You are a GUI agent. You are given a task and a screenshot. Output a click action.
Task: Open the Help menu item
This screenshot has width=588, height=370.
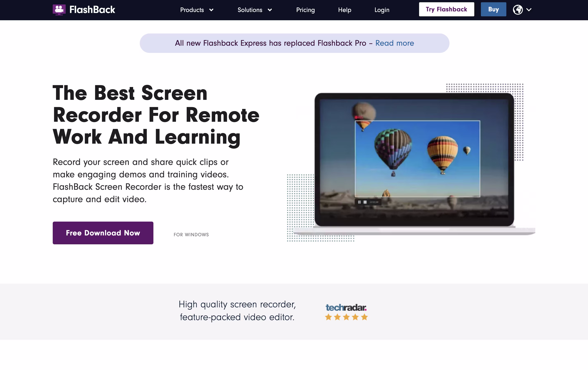tap(344, 10)
